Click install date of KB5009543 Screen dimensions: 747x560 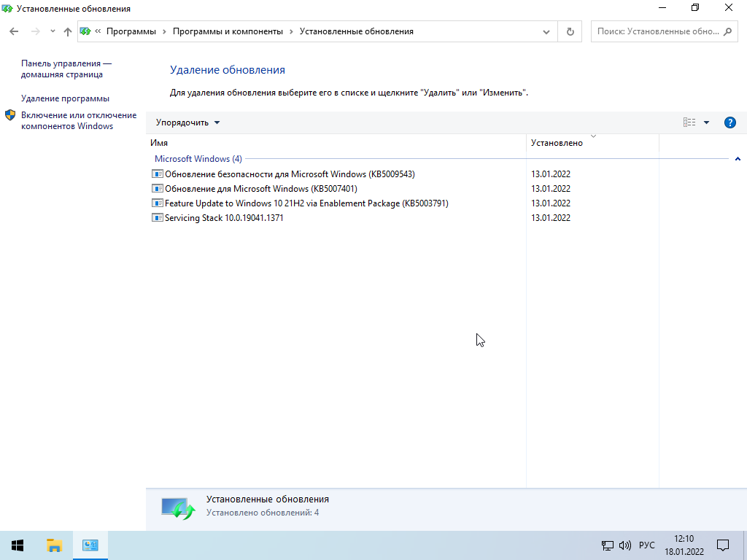coord(551,174)
